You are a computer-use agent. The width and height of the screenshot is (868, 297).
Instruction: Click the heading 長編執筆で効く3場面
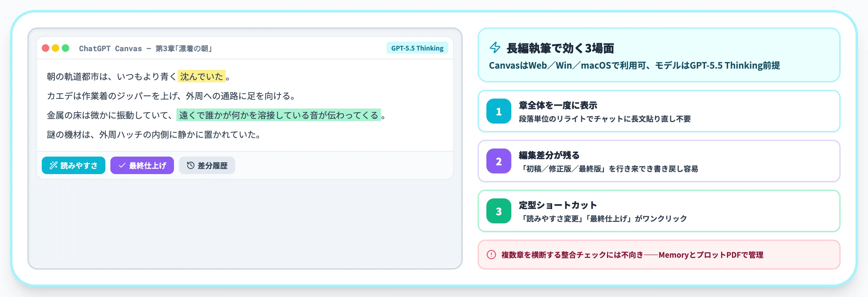tap(560, 48)
